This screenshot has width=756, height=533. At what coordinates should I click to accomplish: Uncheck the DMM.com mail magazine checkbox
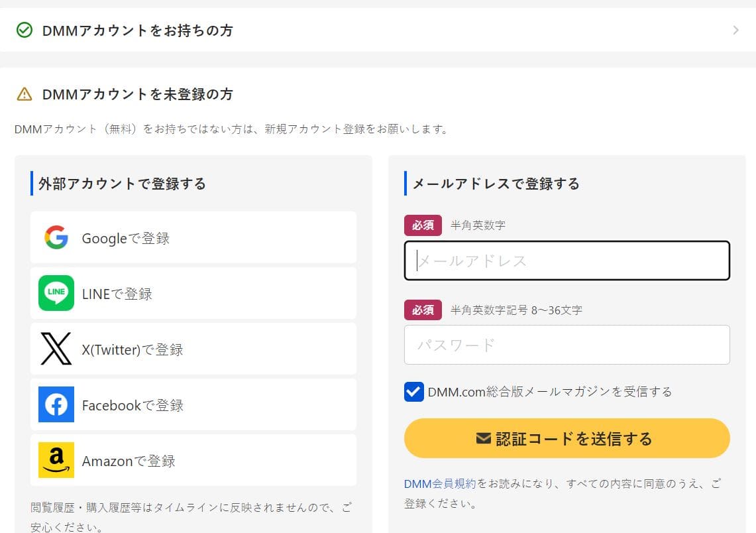pos(413,392)
